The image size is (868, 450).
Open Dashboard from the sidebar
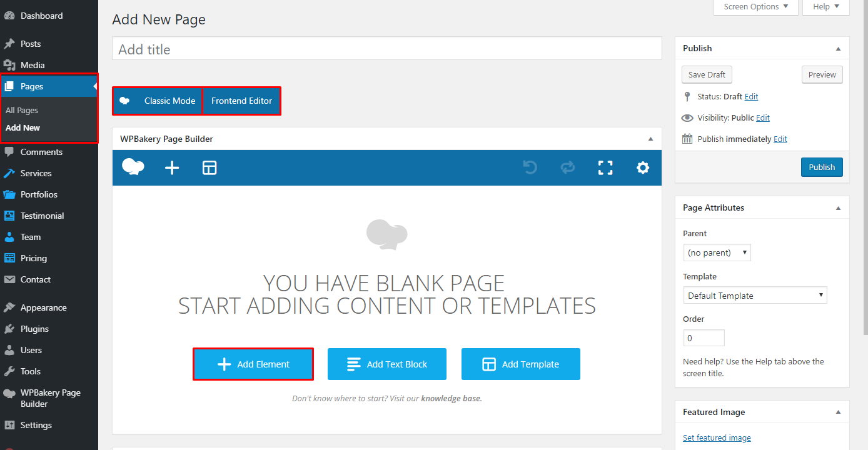49,16
